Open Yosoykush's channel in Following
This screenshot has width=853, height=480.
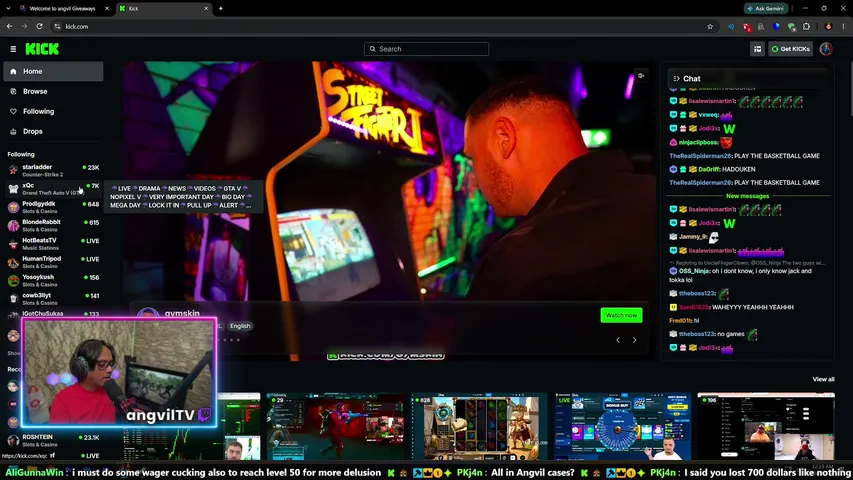[x=53, y=280]
